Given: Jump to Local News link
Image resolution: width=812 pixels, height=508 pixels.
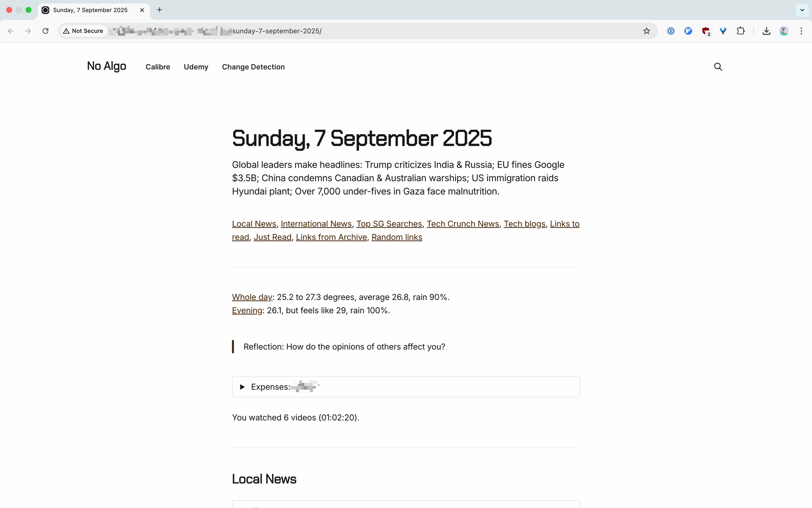Looking at the screenshot, I should 254,224.
